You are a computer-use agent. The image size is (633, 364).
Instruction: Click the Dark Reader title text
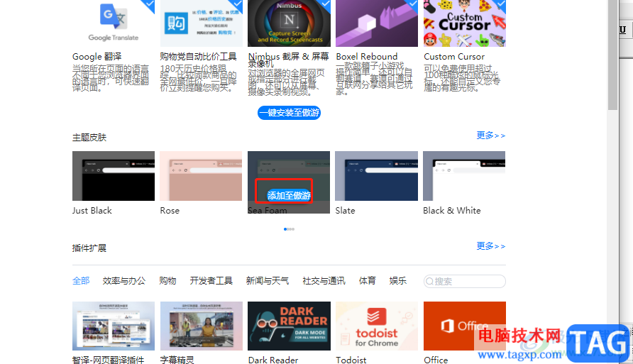coord(273,360)
